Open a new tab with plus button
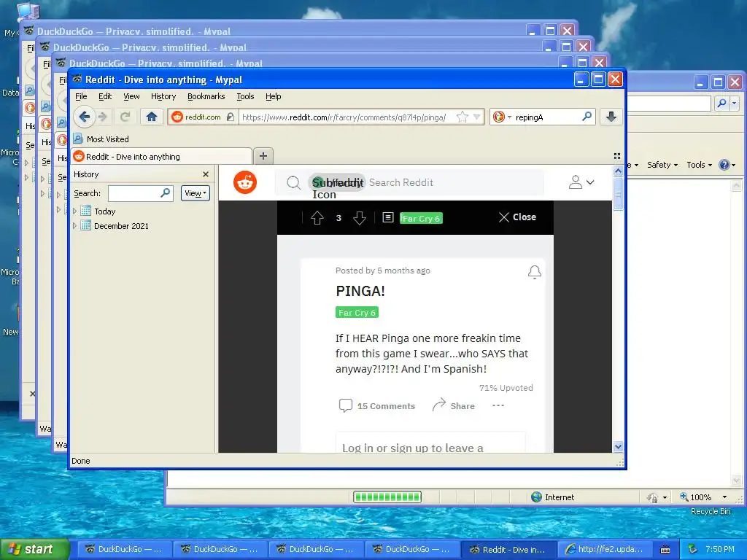This screenshot has width=747, height=560. click(263, 156)
